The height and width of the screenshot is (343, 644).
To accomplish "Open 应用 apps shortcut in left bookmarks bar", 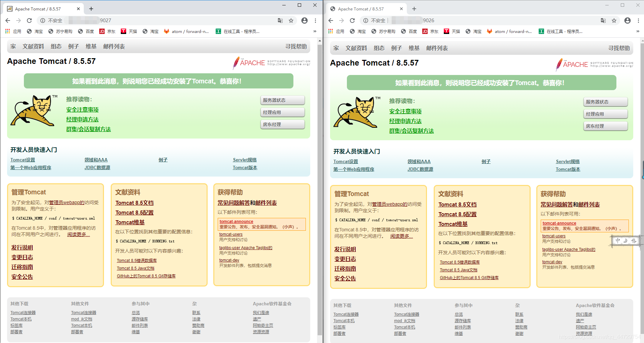I will pyautogui.click(x=13, y=31).
